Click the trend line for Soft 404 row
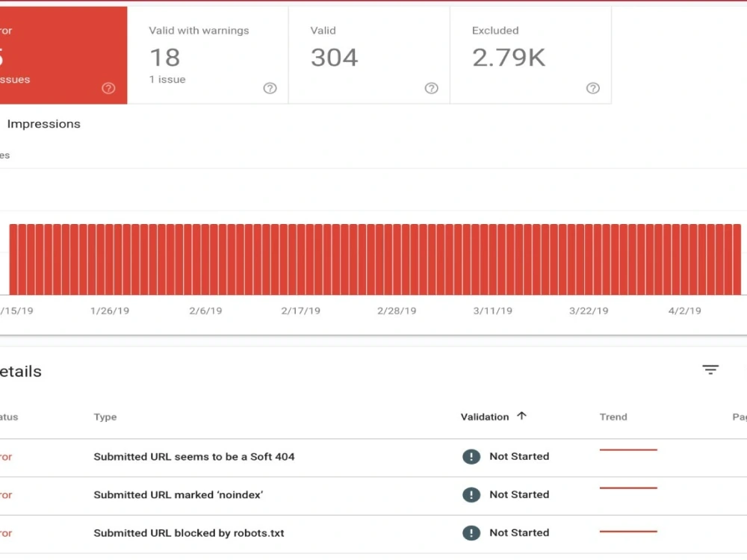747x560 pixels. click(628, 449)
